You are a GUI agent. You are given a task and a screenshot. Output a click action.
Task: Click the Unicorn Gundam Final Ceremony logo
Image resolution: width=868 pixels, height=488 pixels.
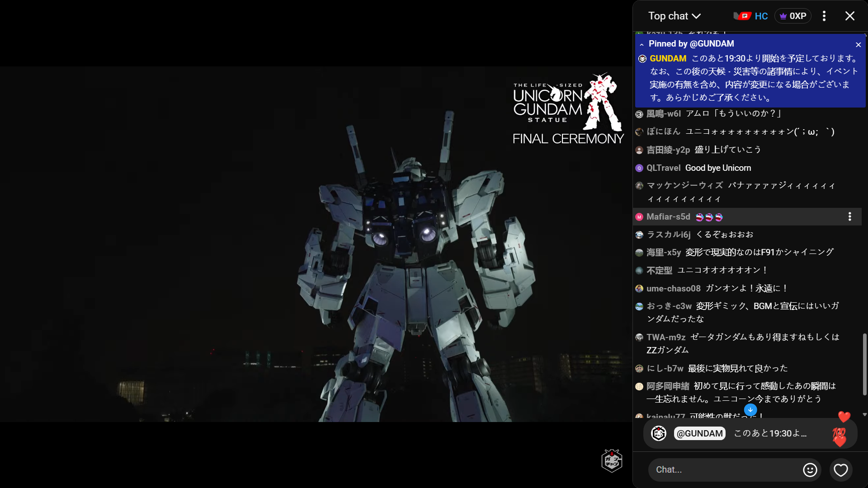pyautogui.click(x=568, y=109)
